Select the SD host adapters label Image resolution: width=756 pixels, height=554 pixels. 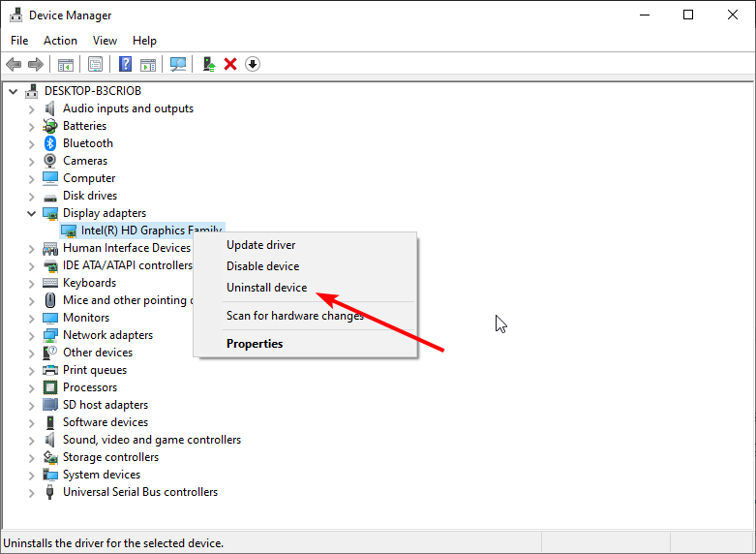106,405
